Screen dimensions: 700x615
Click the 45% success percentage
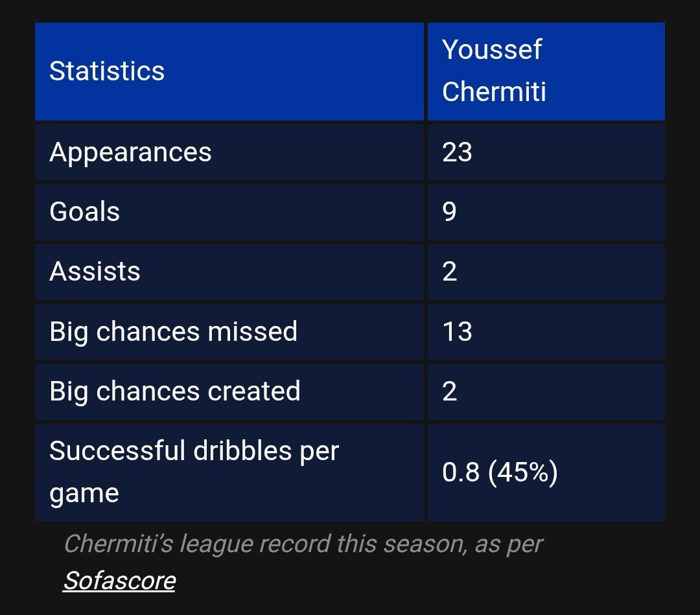pyautogui.click(x=523, y=472)
